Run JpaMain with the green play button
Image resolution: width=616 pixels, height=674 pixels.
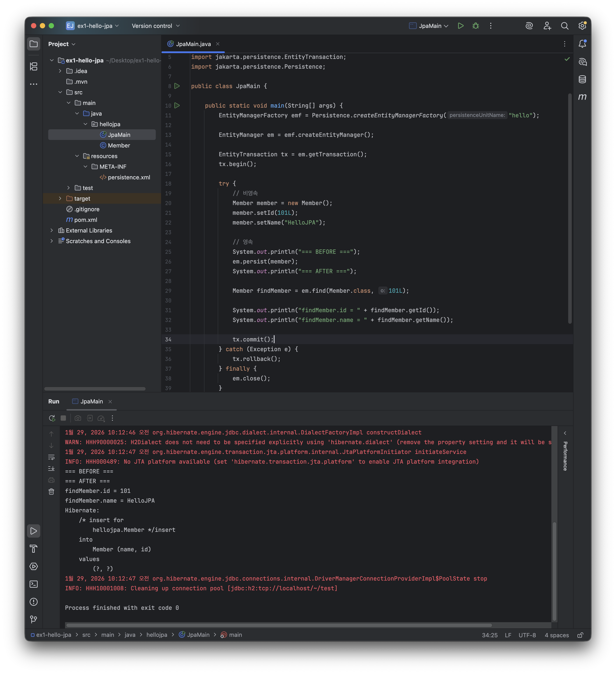click(461, 26)
